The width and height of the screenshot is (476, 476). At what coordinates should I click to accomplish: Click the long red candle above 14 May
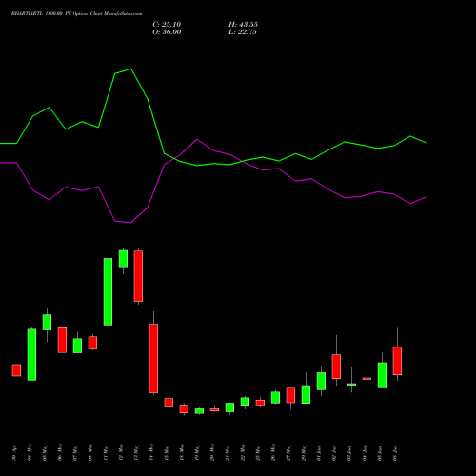[153, 358]
